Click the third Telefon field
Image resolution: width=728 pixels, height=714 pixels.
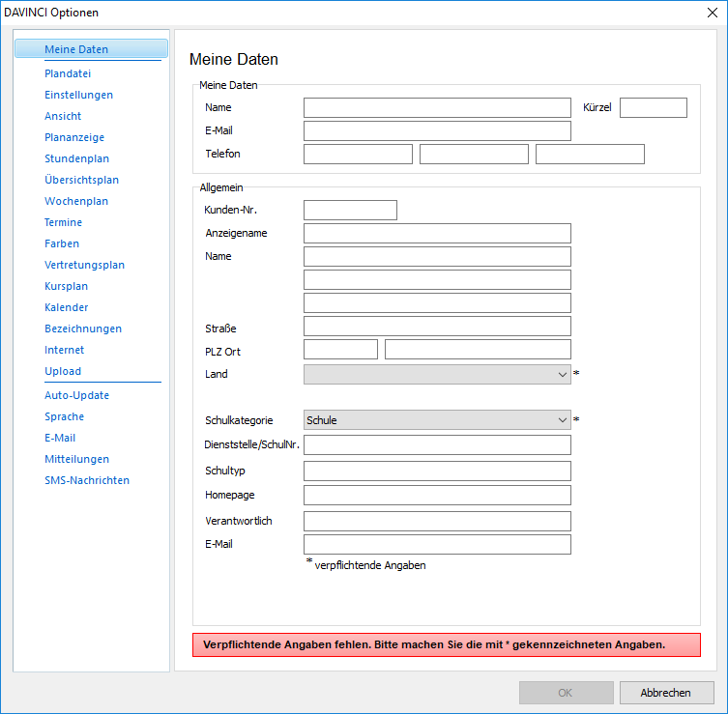(590, 154)
